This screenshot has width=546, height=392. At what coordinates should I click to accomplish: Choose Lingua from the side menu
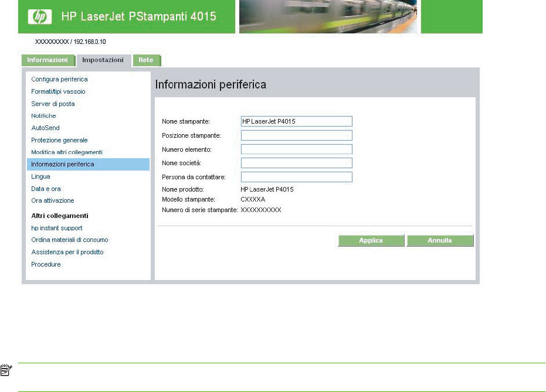tap(40, 176)
